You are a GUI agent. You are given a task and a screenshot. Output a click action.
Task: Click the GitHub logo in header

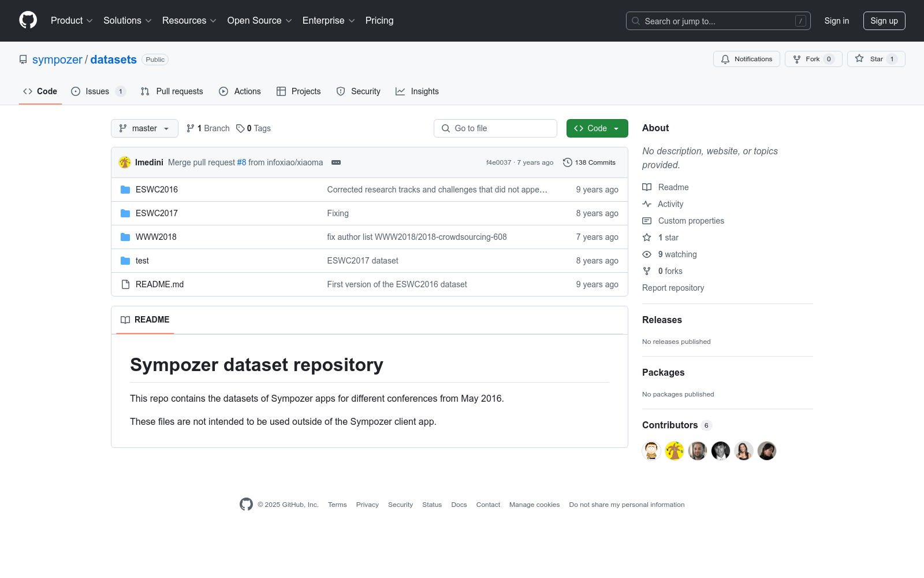(x=28, y=20)
